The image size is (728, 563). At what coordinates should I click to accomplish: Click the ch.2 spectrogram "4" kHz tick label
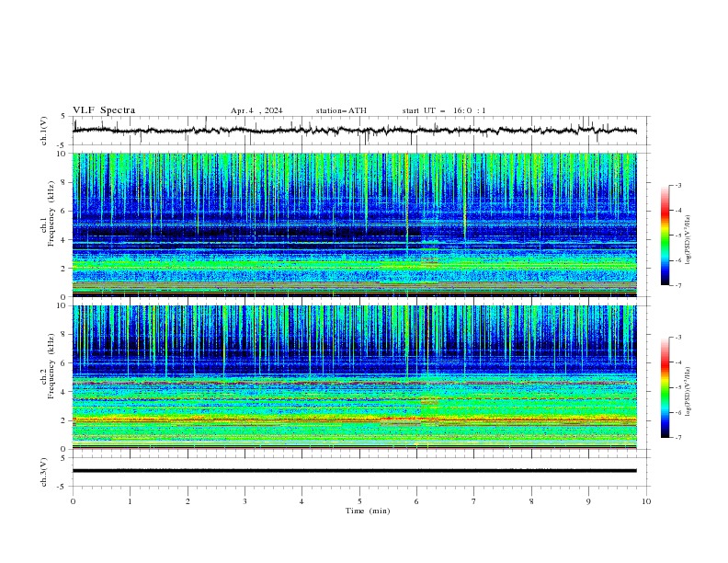coord(63,392)
